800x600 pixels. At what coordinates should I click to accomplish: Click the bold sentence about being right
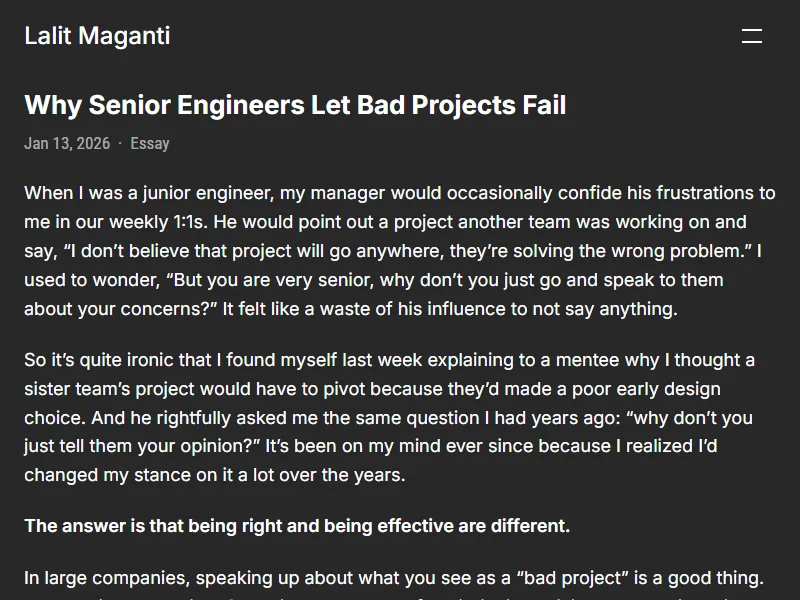tap(297, 525)
